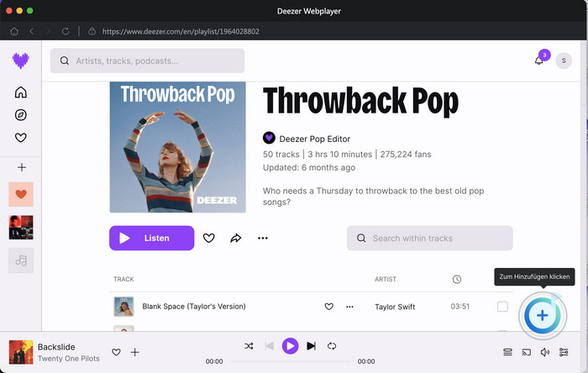Image resolution: width=588 pixels, height=373 pixels.
Task: Sort by TRACK column header
Action: tap(123, 279)
